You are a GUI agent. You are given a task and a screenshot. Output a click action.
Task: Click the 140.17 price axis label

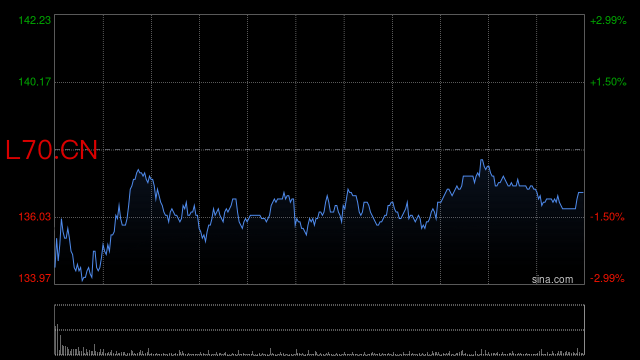click(x=35, y=82)
